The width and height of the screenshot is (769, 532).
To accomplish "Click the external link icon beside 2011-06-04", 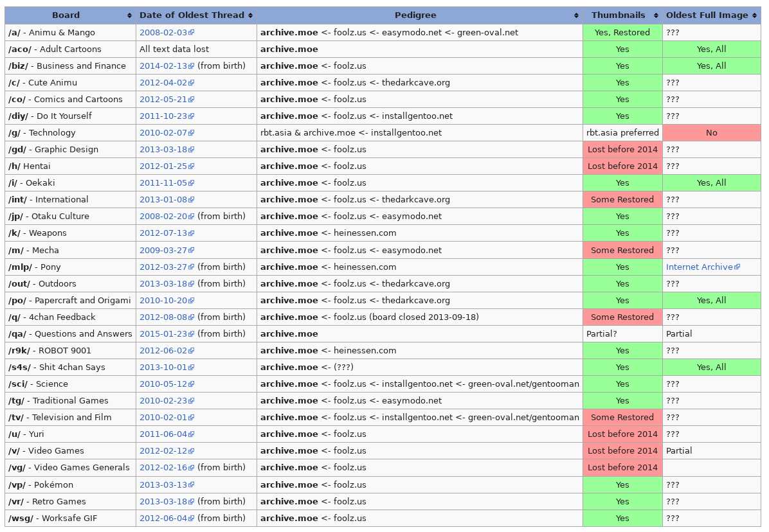I will coord(192,434).
